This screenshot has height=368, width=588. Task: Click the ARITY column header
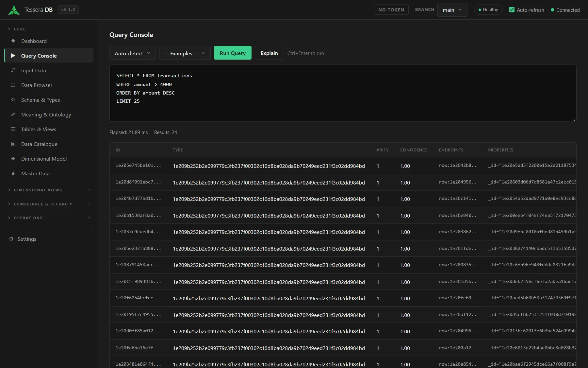383,150
